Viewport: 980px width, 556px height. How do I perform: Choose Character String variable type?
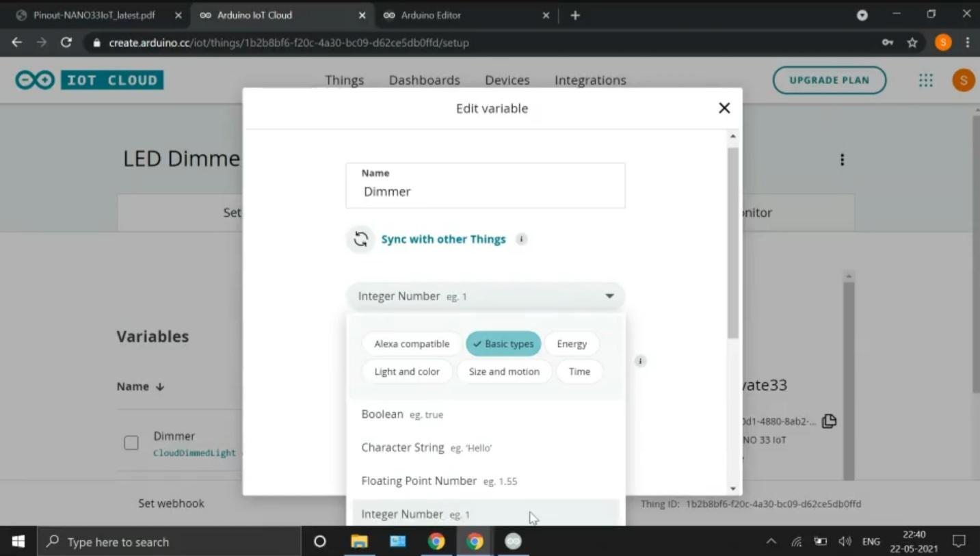pos(486,448)
